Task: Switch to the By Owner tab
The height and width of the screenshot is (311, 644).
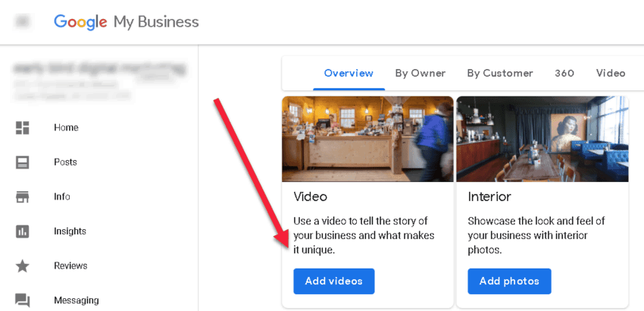Action: pos(420,74)
